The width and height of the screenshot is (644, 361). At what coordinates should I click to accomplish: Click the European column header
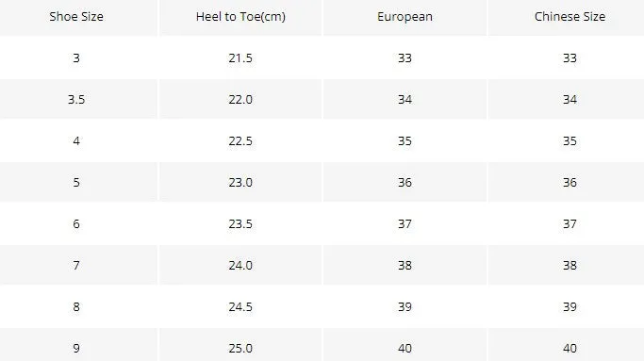[x=405, y=16]
